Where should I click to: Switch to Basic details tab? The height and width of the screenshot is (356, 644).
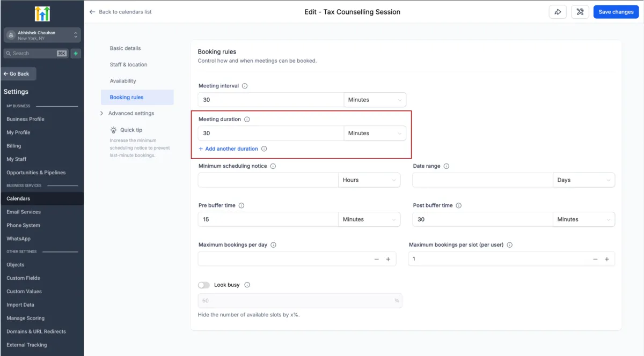pyautogui.click(x=126, y=48)
